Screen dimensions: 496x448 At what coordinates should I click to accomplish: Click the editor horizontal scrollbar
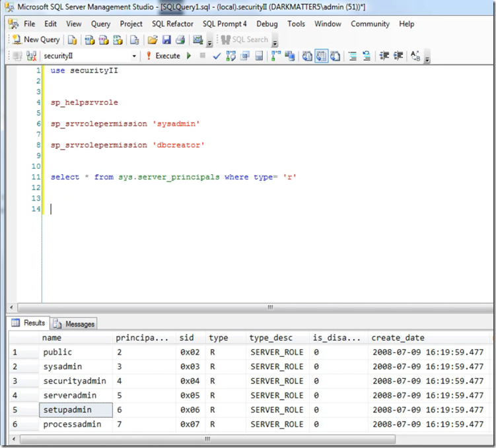point(255,307)
